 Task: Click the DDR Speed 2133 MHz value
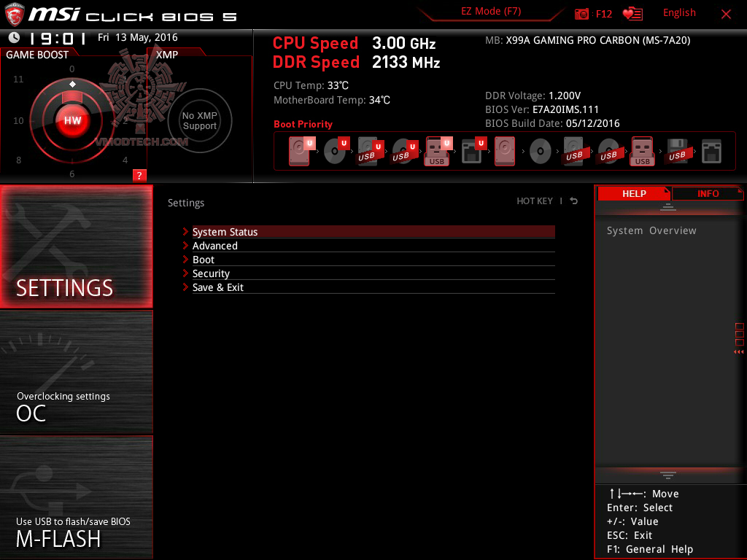[x=406, y=63]
